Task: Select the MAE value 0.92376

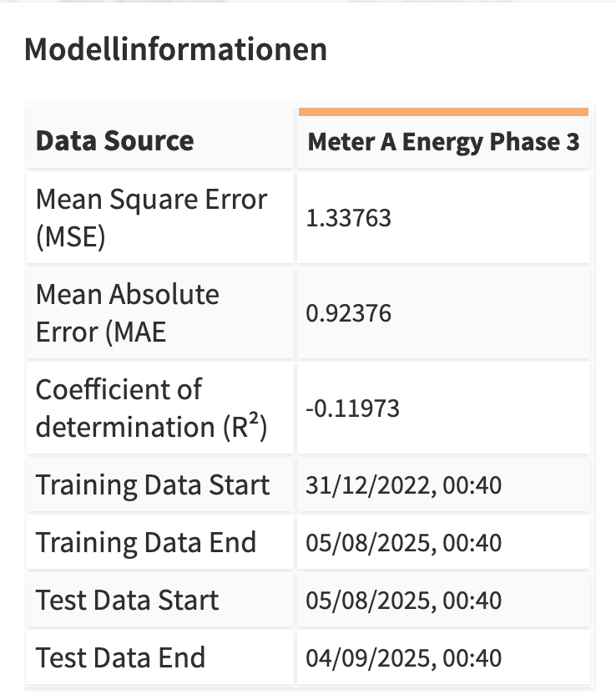Action: (349, 313)
